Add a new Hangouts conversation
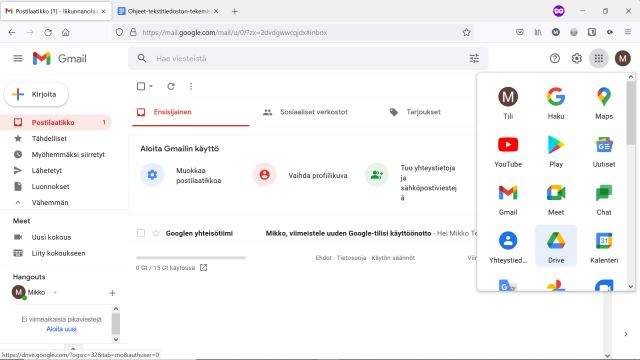Screen dimensions: 640x360 (x=112, y=293)
